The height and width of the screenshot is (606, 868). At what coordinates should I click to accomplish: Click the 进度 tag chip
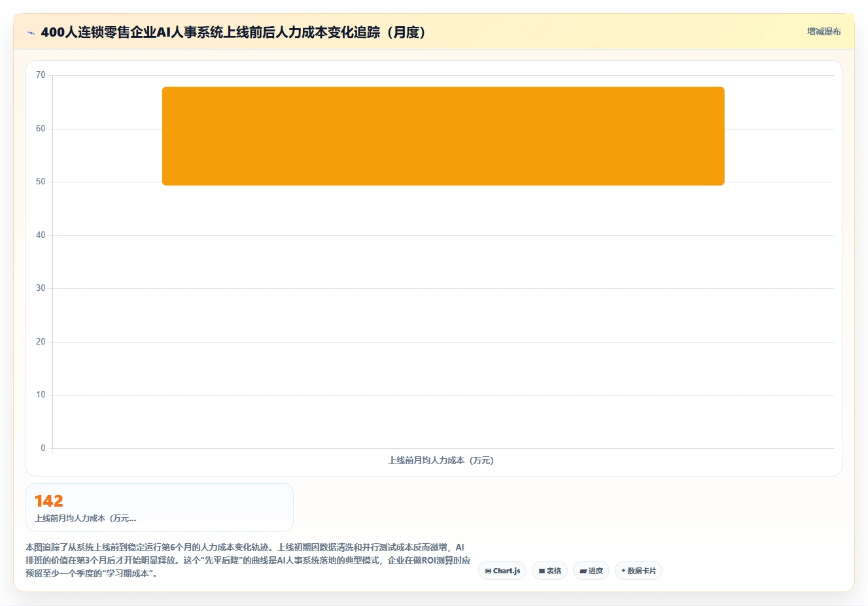pyautogui.click(x=591, y=571)
